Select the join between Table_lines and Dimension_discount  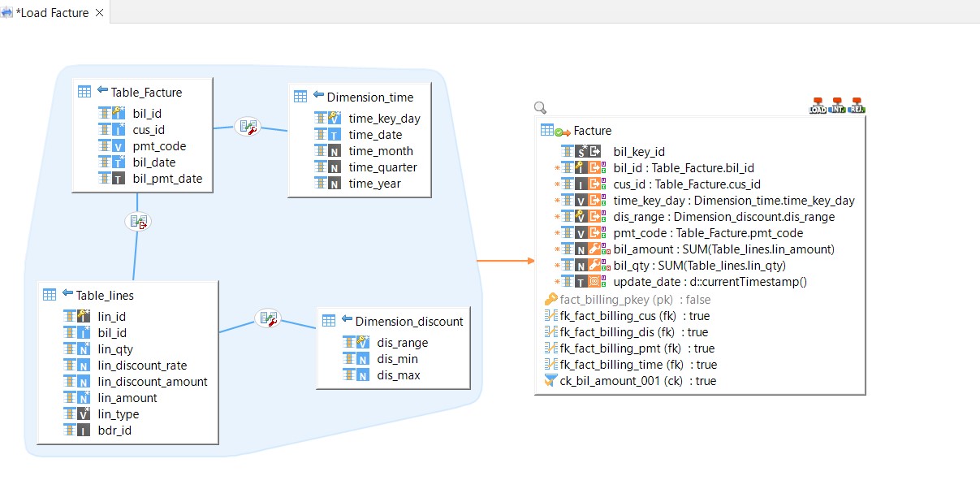[267, 318]
